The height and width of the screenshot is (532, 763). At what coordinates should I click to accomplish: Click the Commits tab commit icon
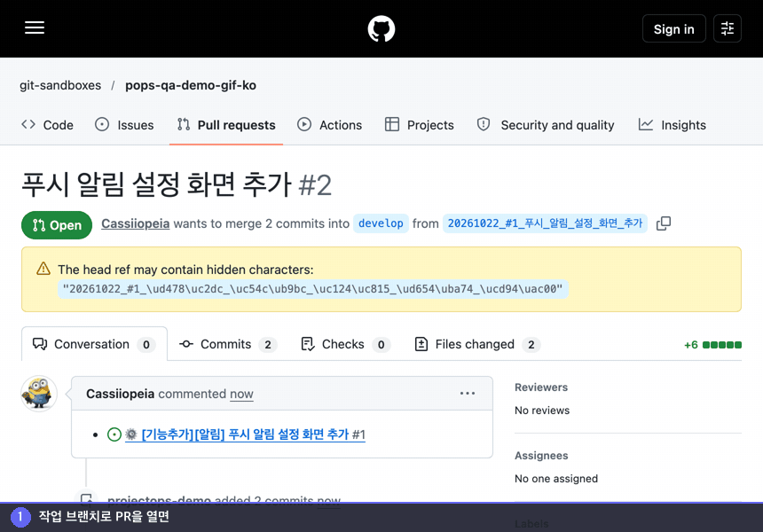[x=186, y=344]
